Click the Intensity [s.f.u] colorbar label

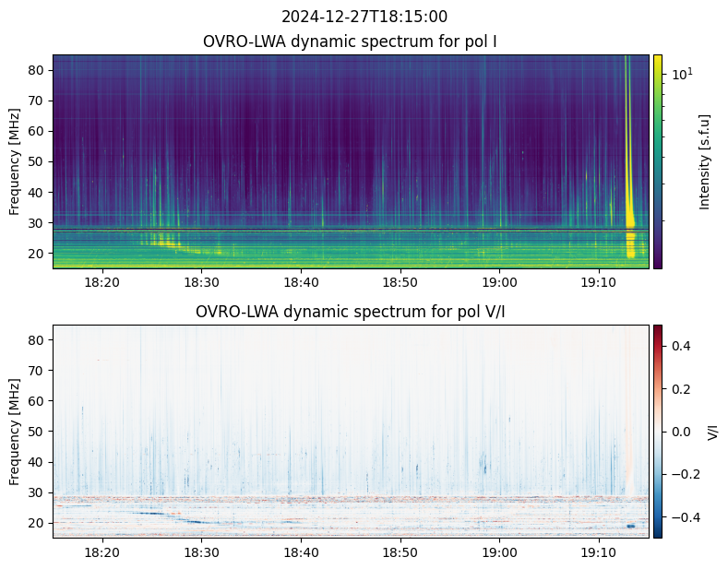pyautogui.click(x=704, y=162)
